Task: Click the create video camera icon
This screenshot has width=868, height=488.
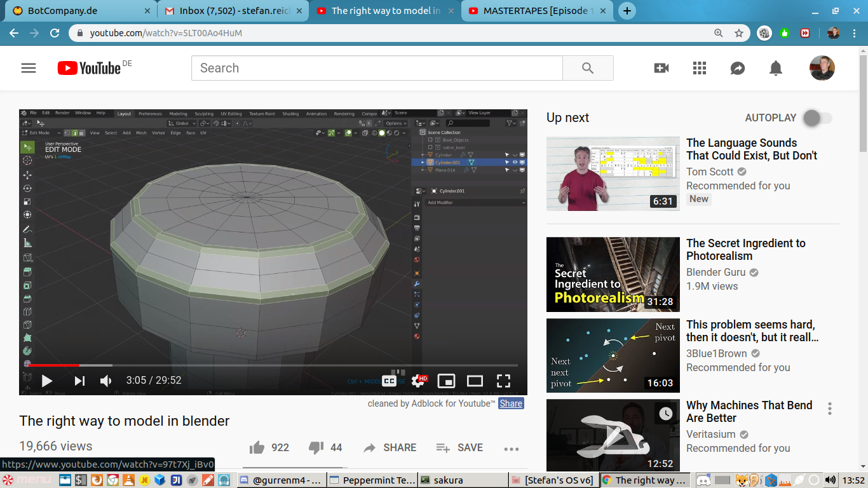Action: [661, 68]
